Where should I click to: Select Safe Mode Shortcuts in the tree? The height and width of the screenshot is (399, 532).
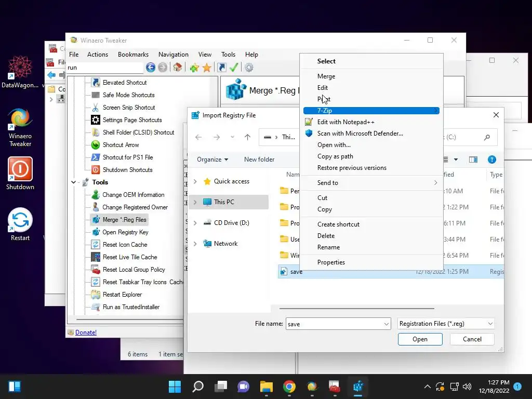(129, 95)
